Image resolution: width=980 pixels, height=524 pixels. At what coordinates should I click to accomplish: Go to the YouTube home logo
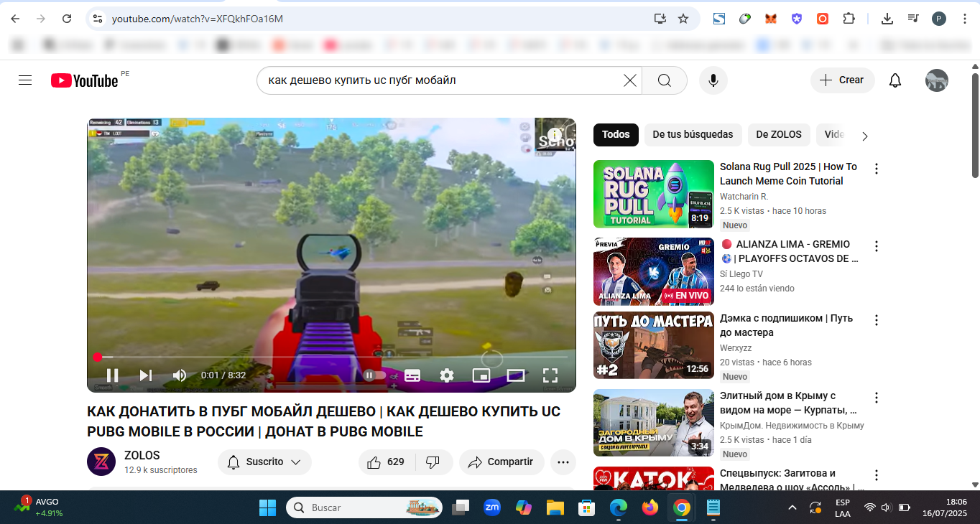(x=85, y=80)
